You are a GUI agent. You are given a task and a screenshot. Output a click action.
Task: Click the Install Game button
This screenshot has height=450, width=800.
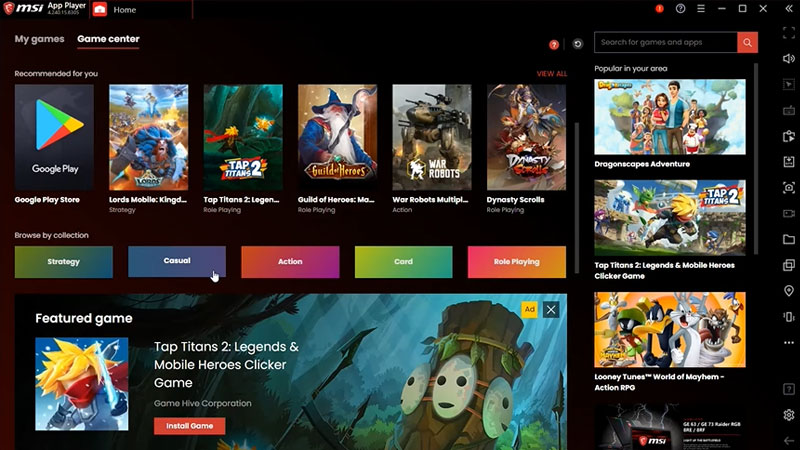189,426
